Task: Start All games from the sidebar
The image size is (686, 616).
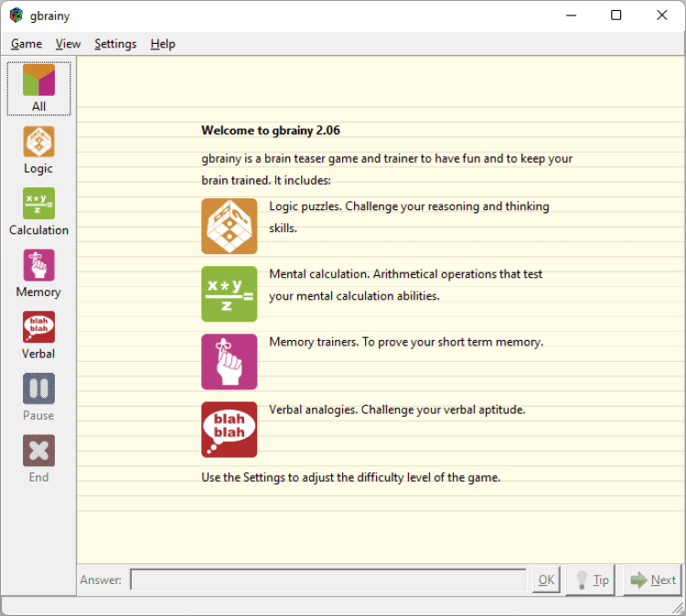Action: [38, 89]
